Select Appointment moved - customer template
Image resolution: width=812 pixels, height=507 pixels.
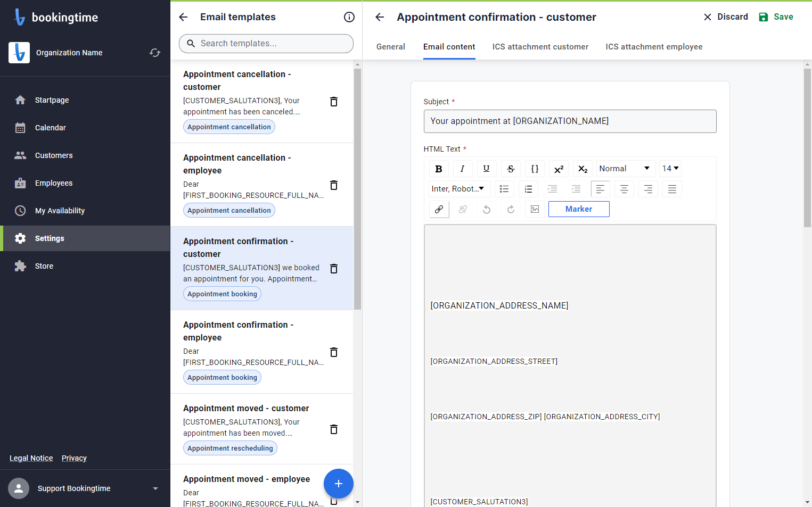point(261,429)
